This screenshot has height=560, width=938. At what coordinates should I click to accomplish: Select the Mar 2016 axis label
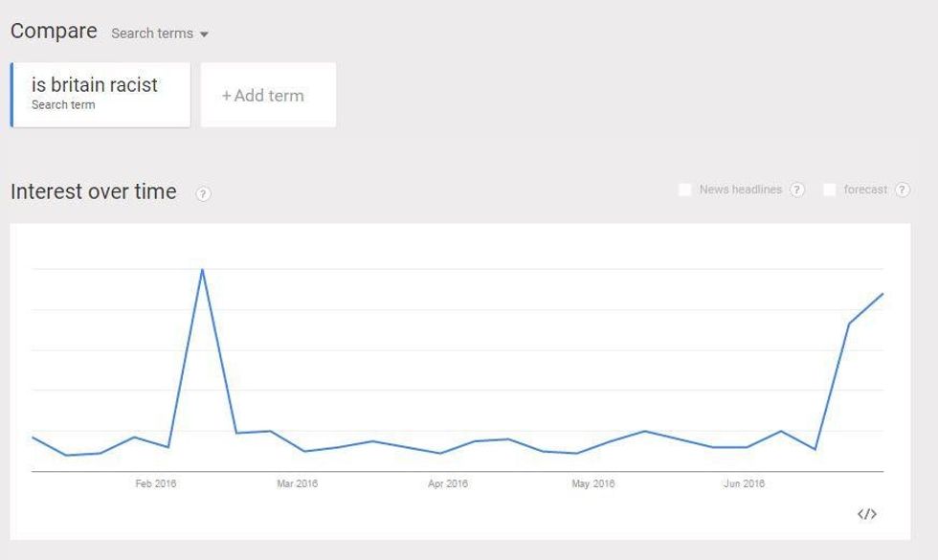tap(297, 483)
